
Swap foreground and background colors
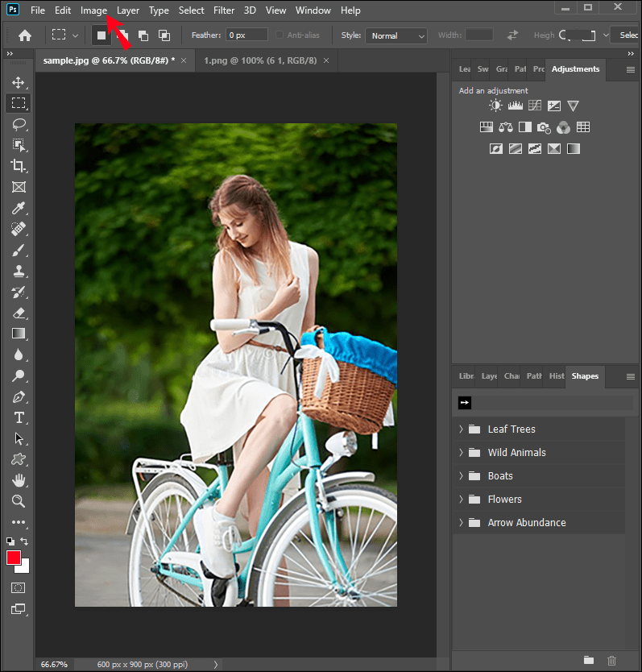25,541
